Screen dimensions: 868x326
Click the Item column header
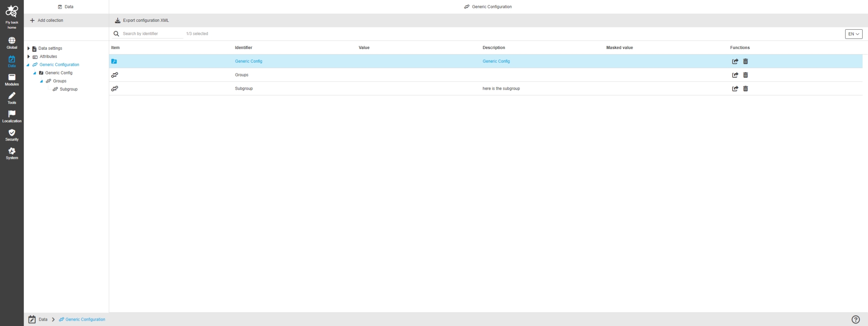click(x=115, y=48)
